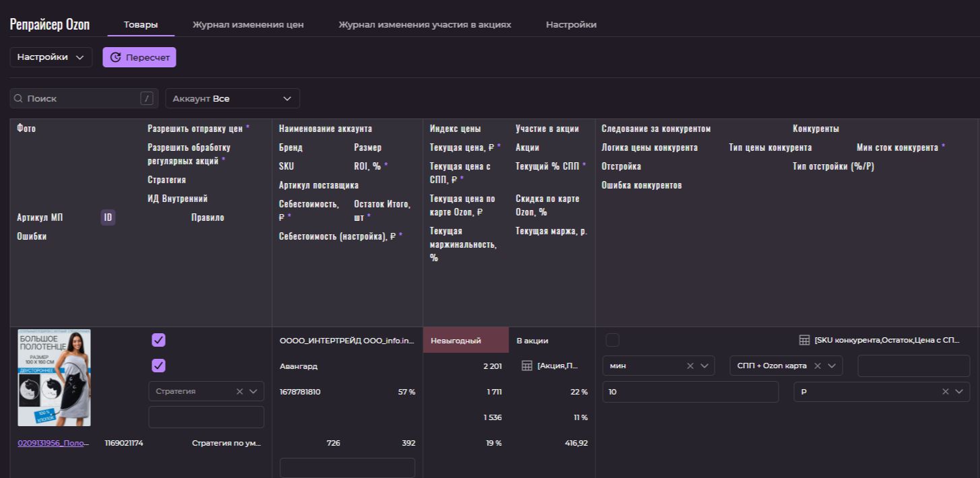Image resolution: width=980 pixels, height=478 pixels.
Task: Expand the 'СПП + Ozon карта' price type dropdown
Action: [x=832, y=366]
